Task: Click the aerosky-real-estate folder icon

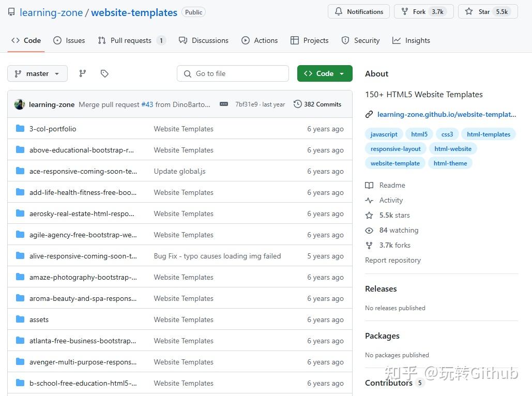Action: click(20, 213)
